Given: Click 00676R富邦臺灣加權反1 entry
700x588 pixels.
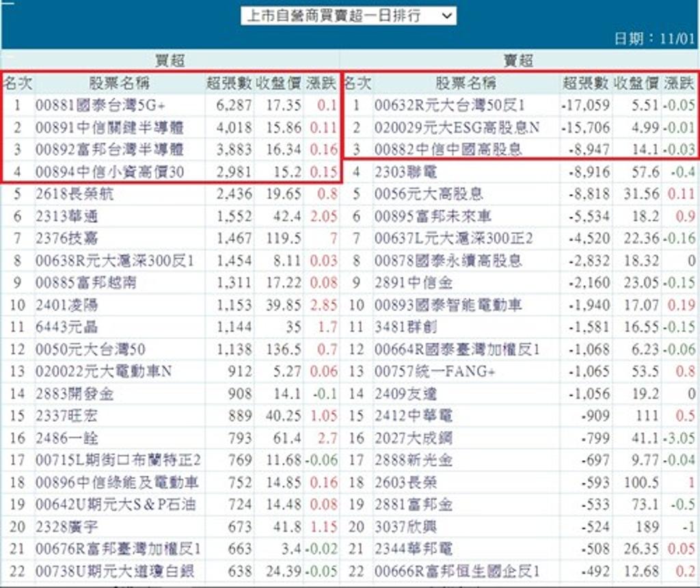Looking at the screenshot, I should [118, 549].
